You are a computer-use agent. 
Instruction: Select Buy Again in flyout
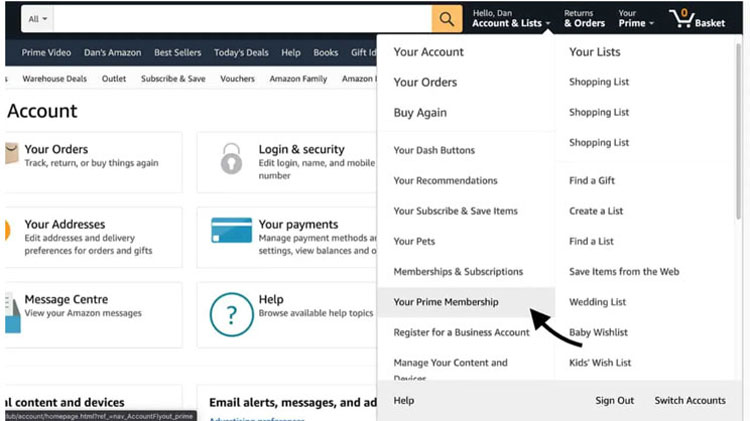click(x=420, y=113)
